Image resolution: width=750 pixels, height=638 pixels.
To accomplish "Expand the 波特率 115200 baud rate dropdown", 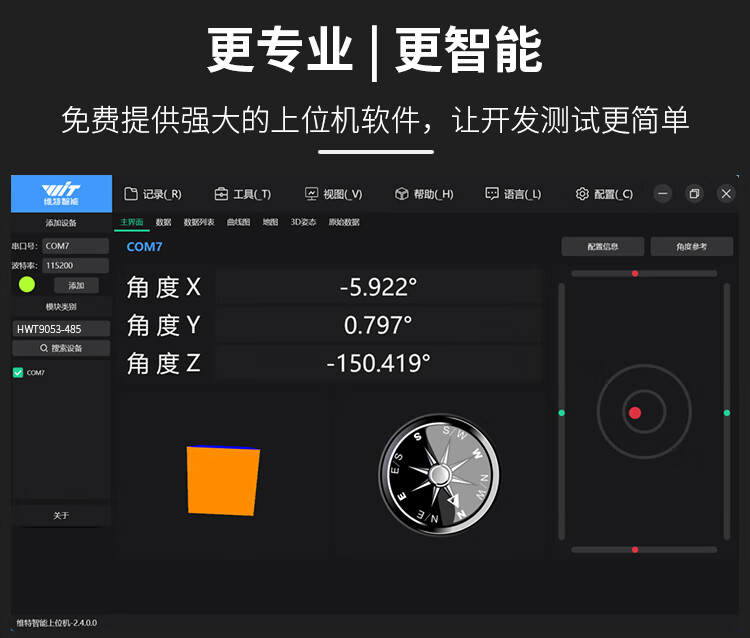I will click(x=76, y=265).
